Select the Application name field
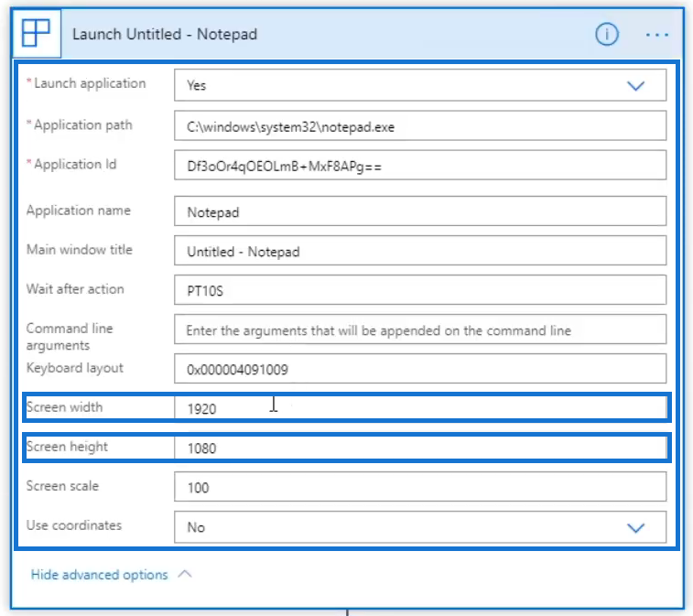The height and width of the screenshot is (616, 693). [x=420, y=211]
